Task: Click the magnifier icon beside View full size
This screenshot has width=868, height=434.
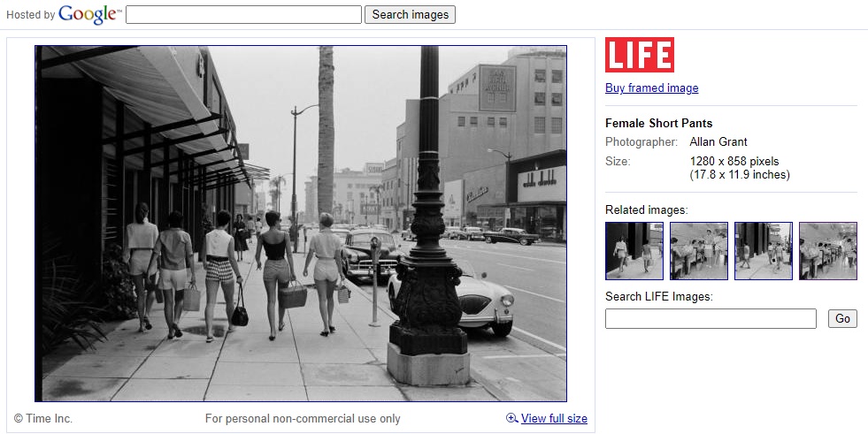Action: [x=511, y=419]
